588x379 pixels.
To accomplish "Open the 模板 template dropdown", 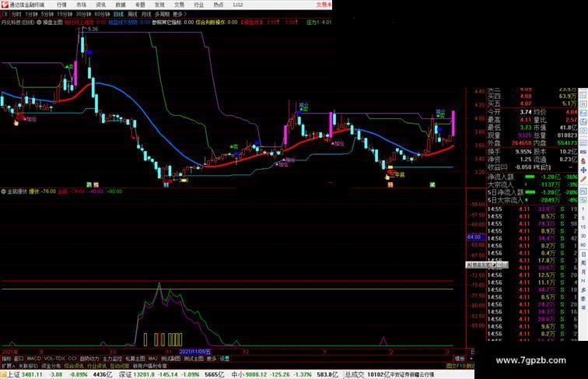I will (x=460, y=359).
